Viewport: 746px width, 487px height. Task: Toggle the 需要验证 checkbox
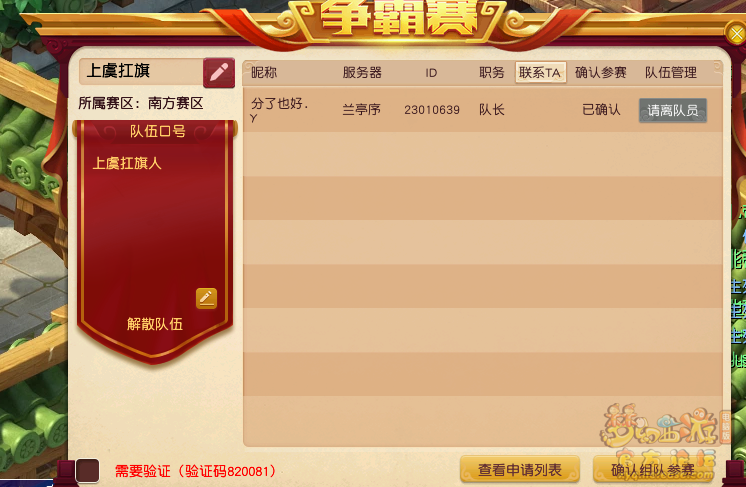click(x=87, y=470)
